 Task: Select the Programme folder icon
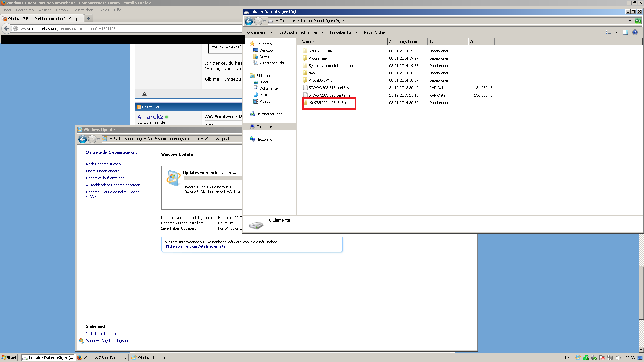tap(305, 58)
